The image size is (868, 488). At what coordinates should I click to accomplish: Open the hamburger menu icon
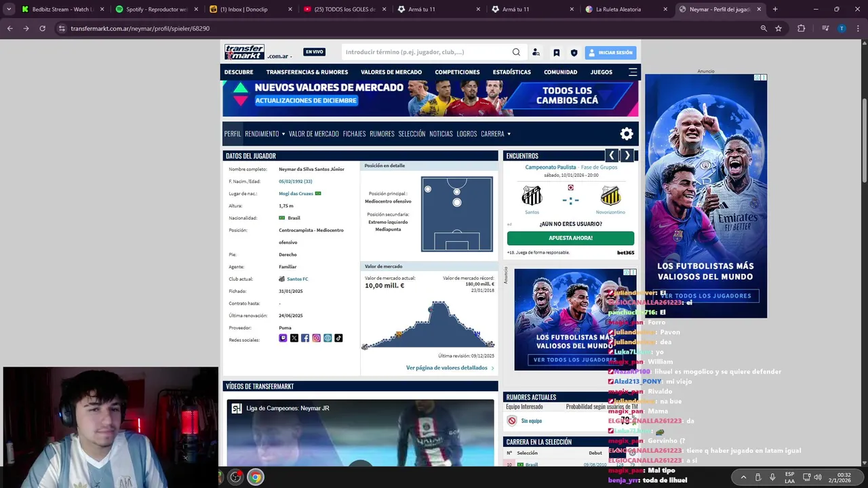point(633,72)
